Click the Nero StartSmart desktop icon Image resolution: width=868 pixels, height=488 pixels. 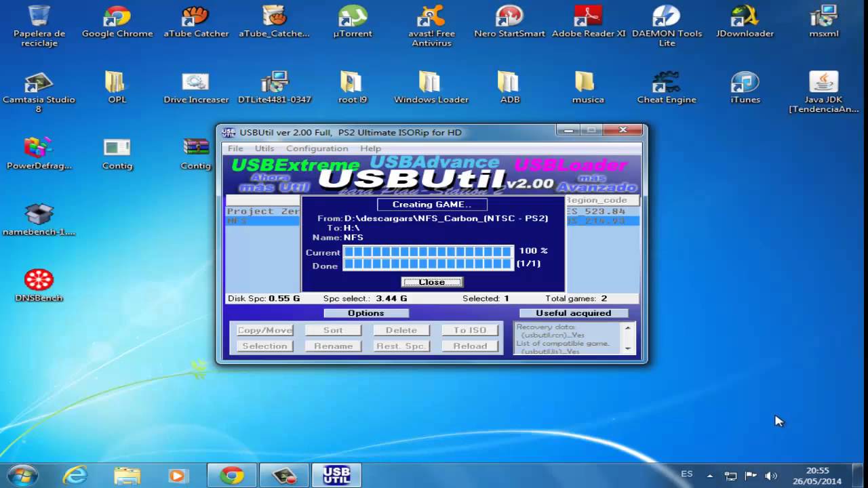tap(509, 22)
